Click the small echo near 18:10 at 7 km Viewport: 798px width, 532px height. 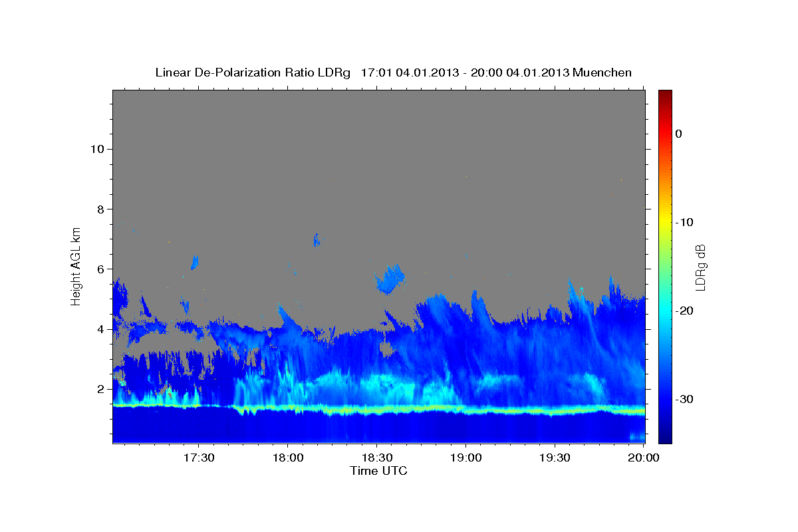pyautogui.click(x=317, y=240)
